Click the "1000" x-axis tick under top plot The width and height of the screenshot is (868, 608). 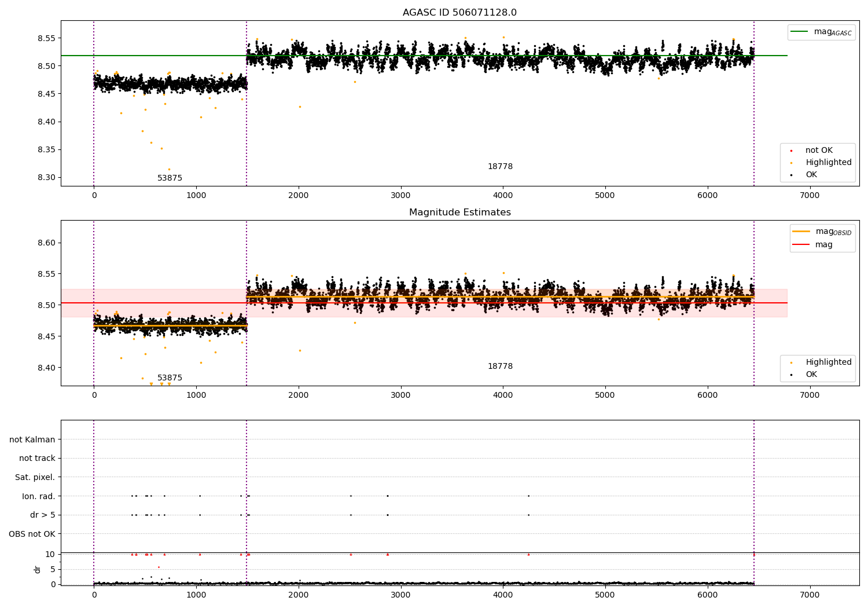click(196, 196)
